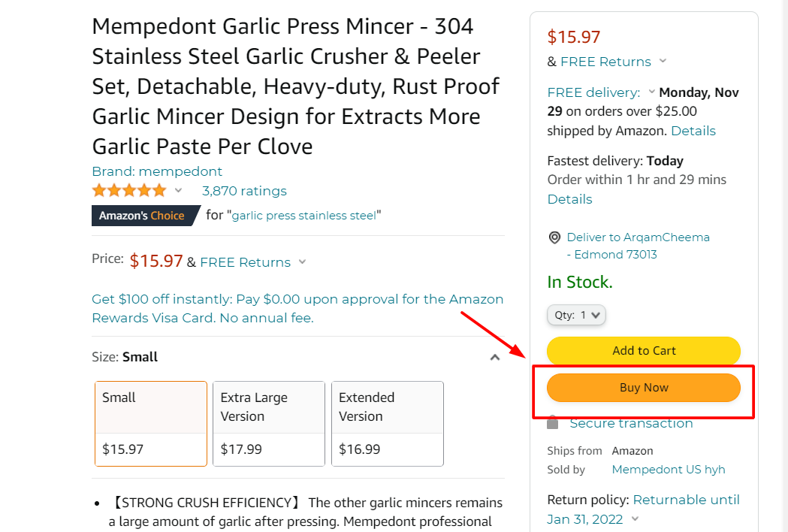The width and height of the screenshot is (788, 532).
Task: Open the Secure transaction link
Action: [x=631, y=423]
